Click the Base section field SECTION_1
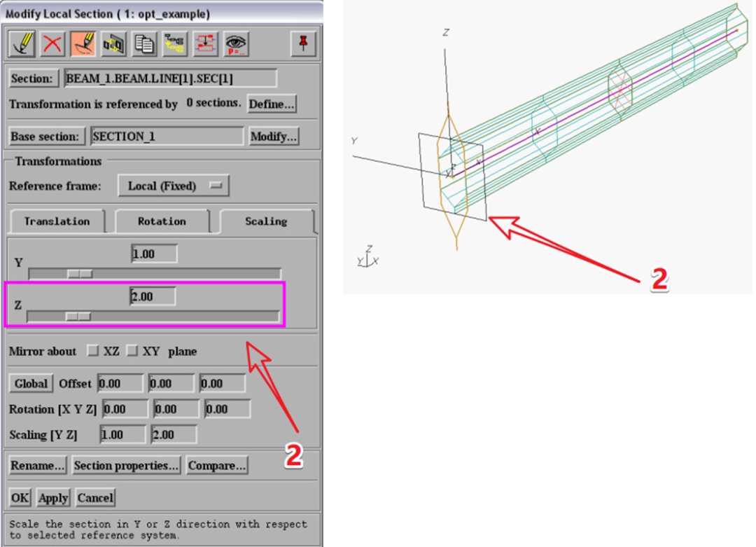This screenshot has width=756, height=547. (167, 137)
